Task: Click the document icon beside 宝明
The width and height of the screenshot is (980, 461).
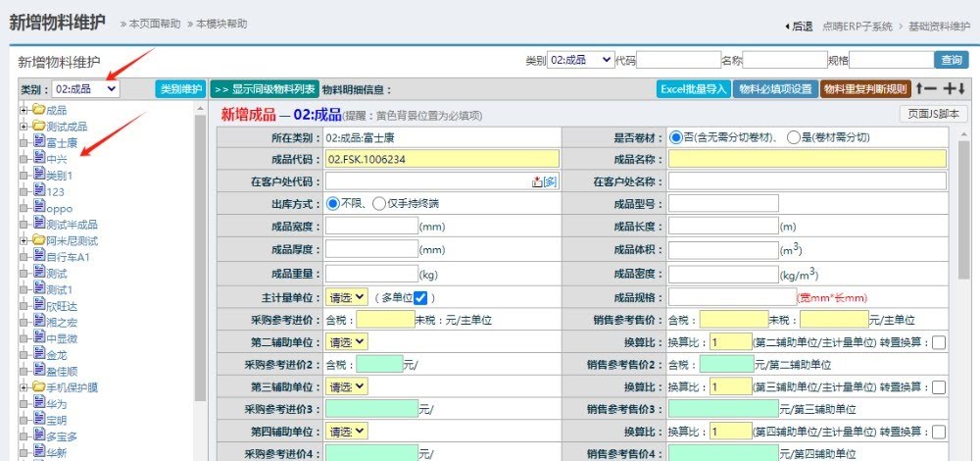Action: click(39, 419)
